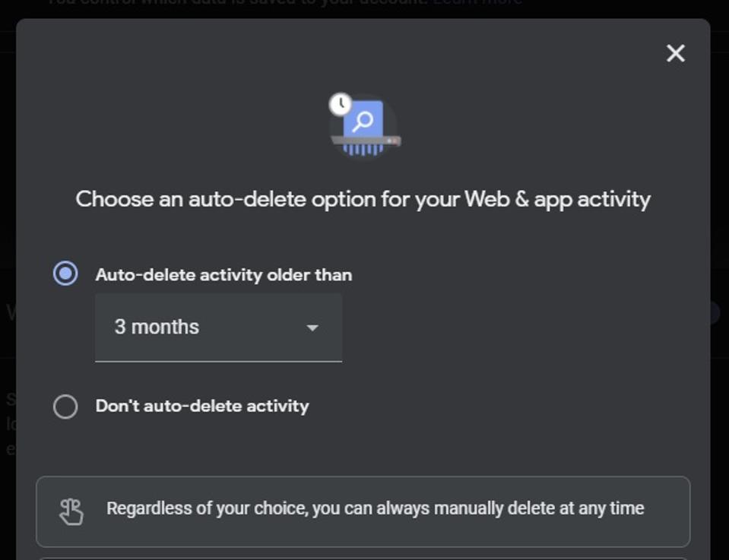
Task: Click the clock badge on the shredder
Action: tap(341, 104)
